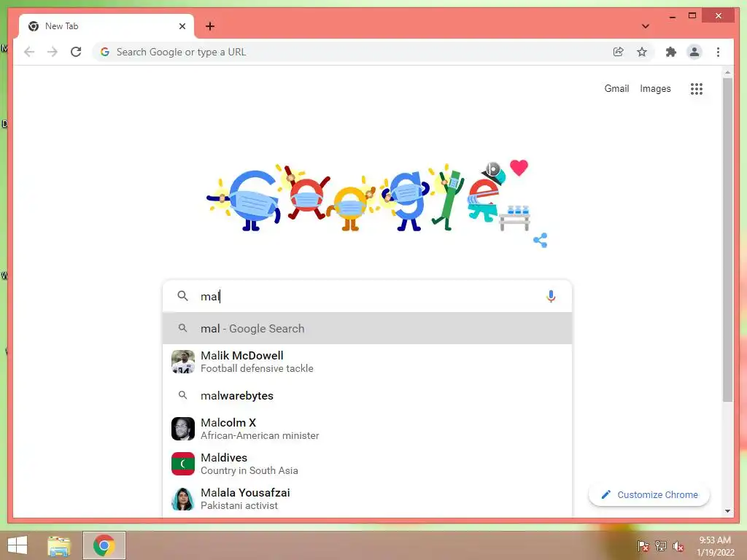Open a new tab with plus button

[x=210, y=26]
